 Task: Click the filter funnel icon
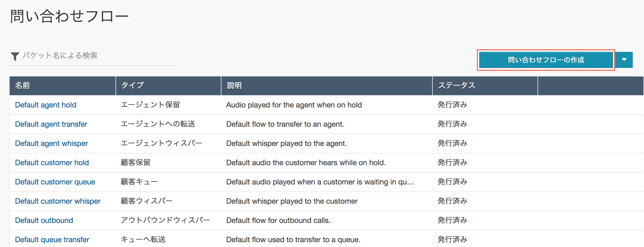[x=15, y=56]
